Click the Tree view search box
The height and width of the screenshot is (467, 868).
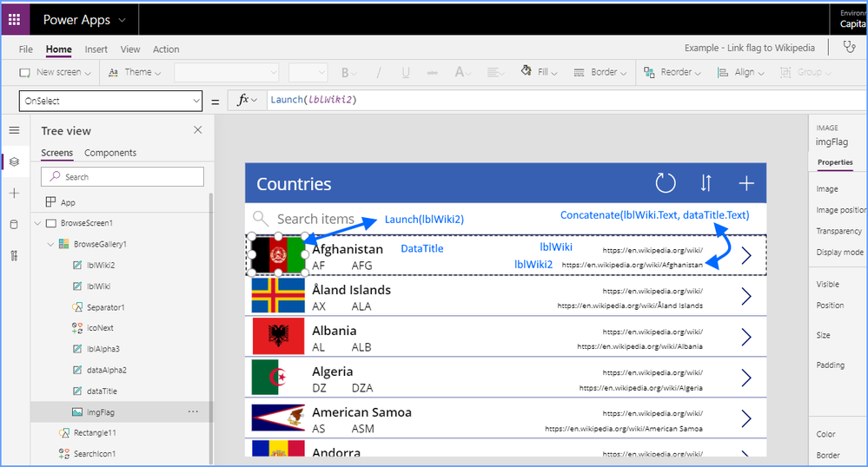123,176
